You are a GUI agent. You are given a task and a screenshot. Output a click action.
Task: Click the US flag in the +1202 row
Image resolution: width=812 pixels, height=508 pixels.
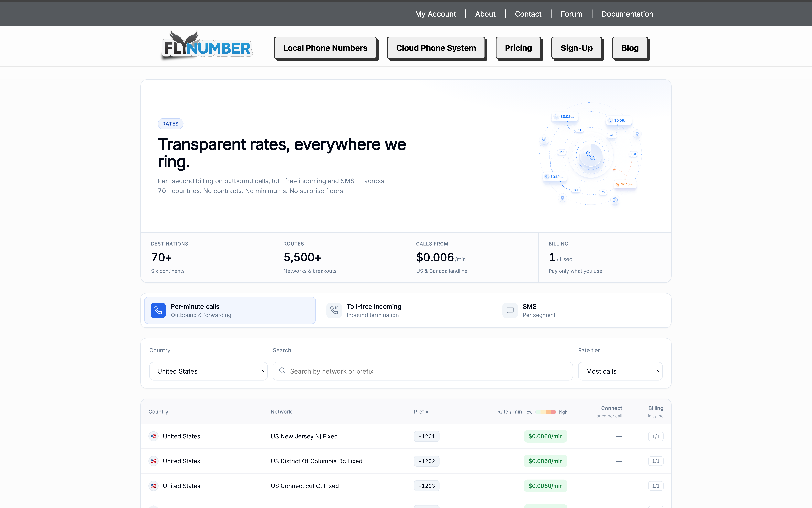coord(154,461)
